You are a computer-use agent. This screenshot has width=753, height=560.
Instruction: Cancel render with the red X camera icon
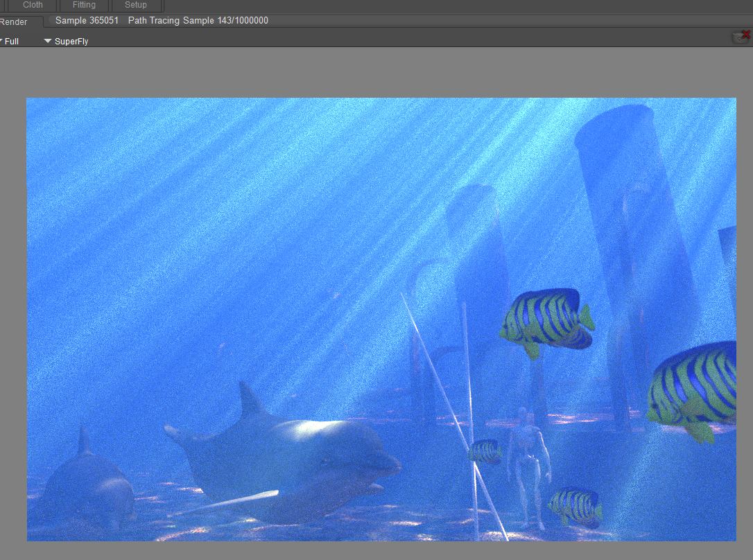(741, 37)
